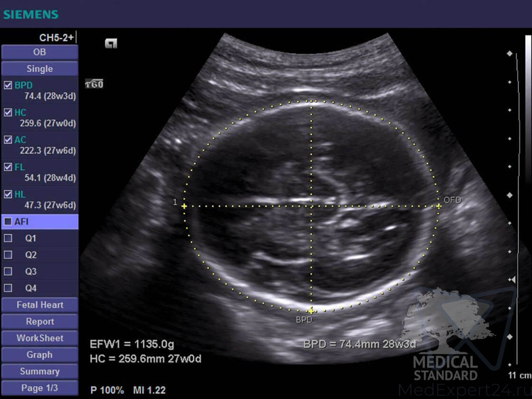Select the left OFD caliper cross
532x399 pixels.
(184, 206)
